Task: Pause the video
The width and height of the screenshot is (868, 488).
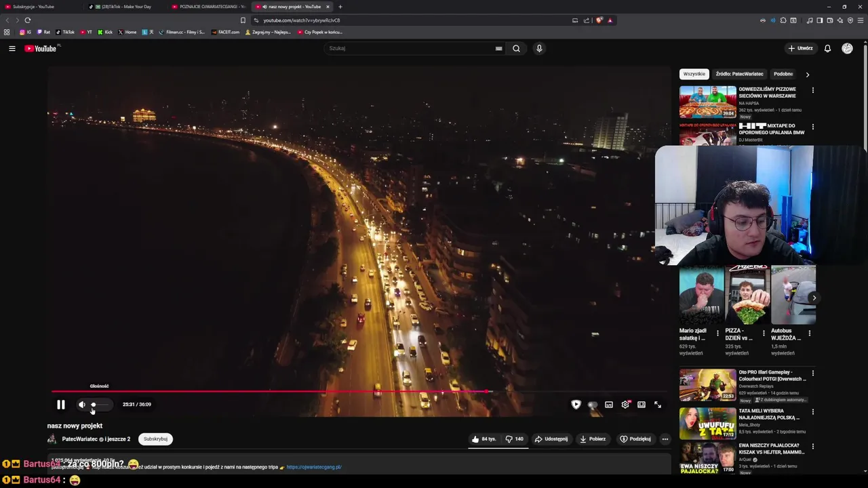Action: point(61,405)
